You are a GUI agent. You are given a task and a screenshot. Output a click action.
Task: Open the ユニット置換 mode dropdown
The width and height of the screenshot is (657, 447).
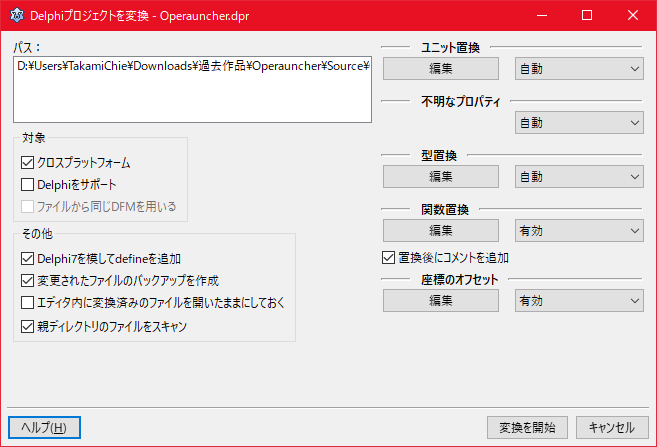click(579, 69)
